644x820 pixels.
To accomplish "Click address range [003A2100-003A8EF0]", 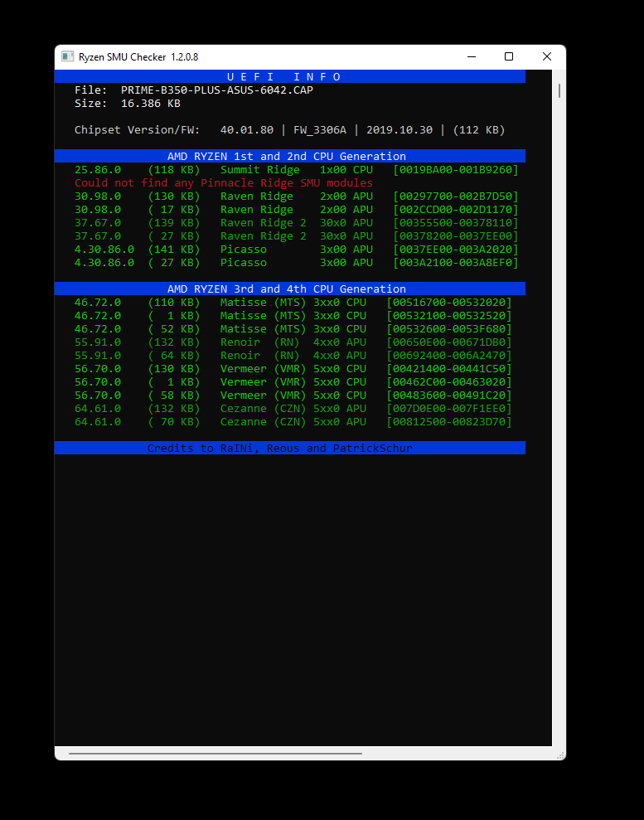I will click(456, 263).
